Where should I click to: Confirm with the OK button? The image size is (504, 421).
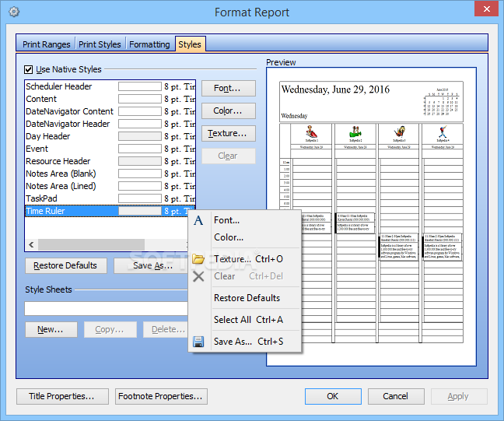click(333, 396)
